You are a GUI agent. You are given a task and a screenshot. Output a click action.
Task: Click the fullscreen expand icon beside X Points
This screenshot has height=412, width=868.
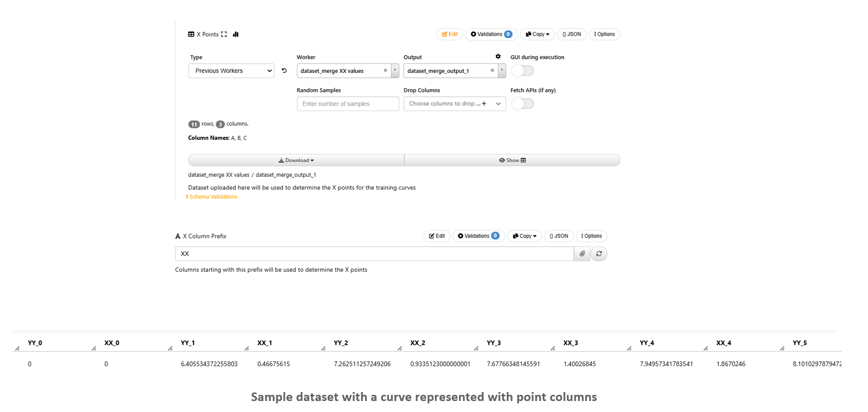pyautogui.click(x=224, y=34)
